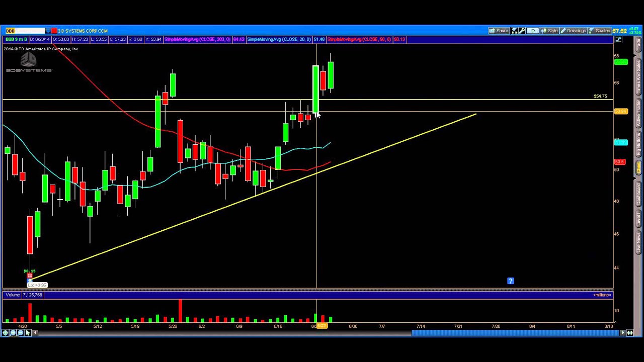Click the 57.52 last price readout
Image resolution: width=644 pixels, height=362 pixels.
(619, 31)
